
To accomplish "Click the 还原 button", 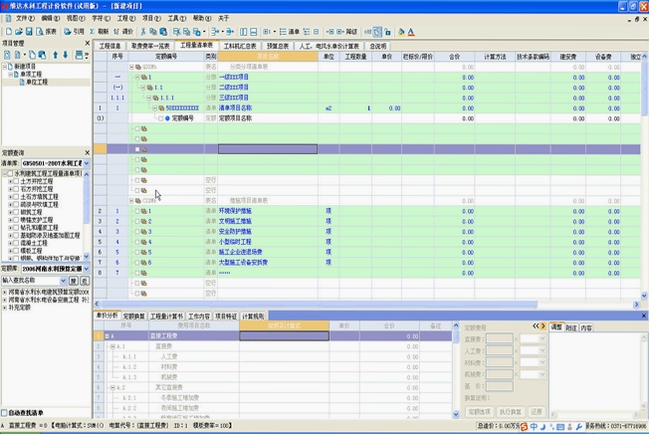I will click(x=536, y=412).
